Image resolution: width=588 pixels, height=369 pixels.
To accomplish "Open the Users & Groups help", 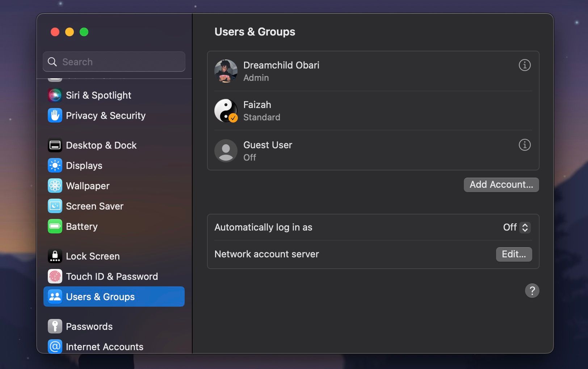I will click(x=532, y=291).
